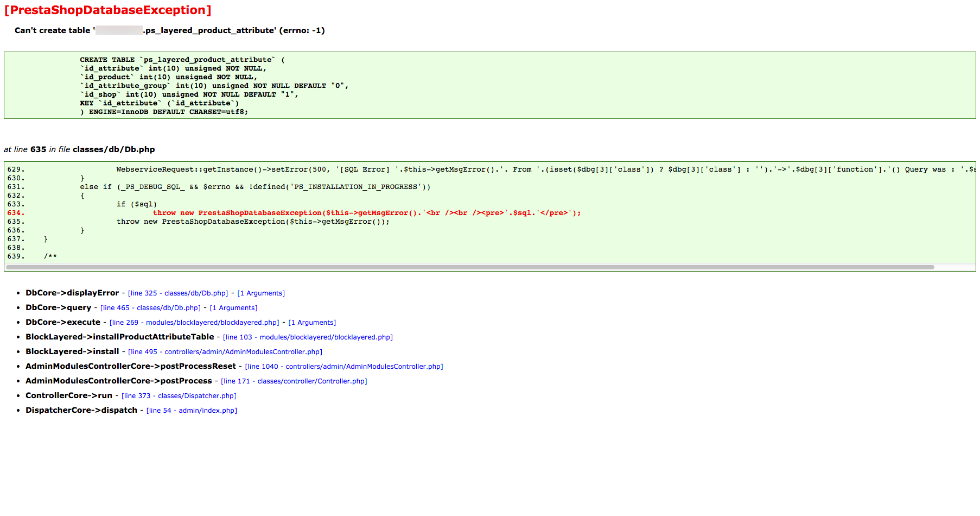Screen dimensions: 980x516
Task: Show '1 Arguments' for DbCore->displayError
Action: point(261,293)
